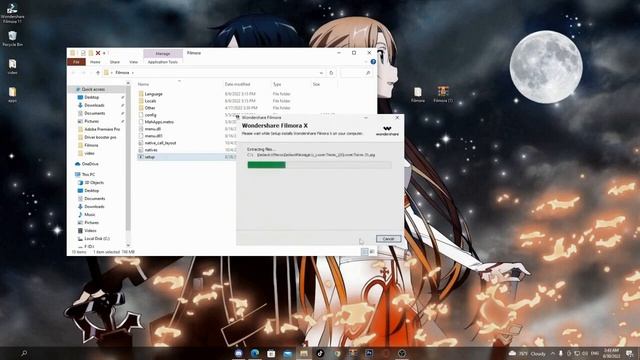Select the config file

tap(150, 115)
